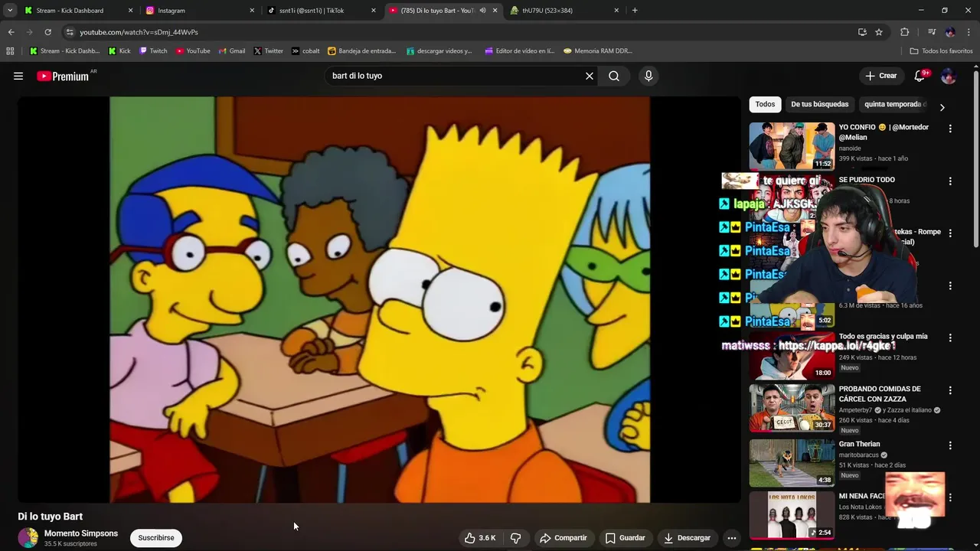Dislike the video with thumbs down
980x551 pixels.
tap(516, 538)
